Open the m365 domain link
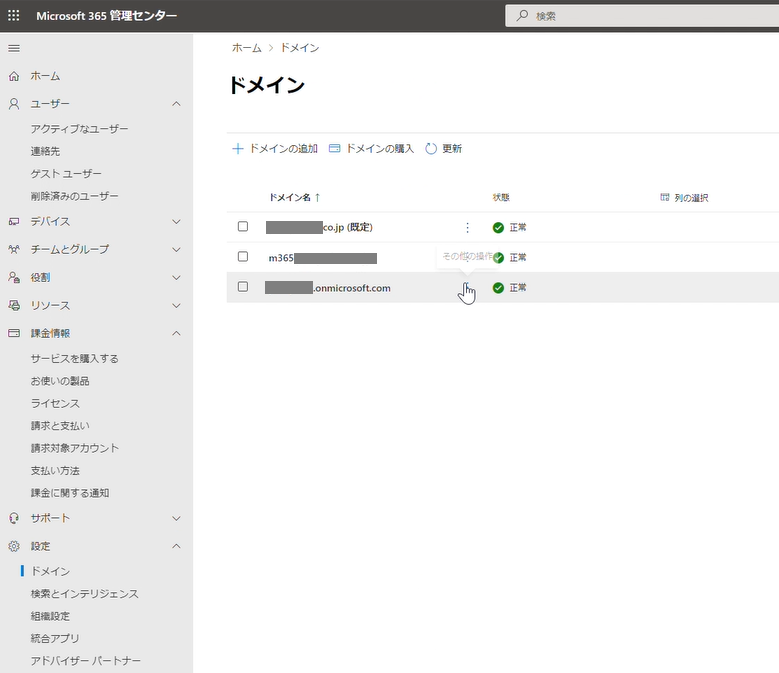Screen dimensions: 779x673 point(323,258)
